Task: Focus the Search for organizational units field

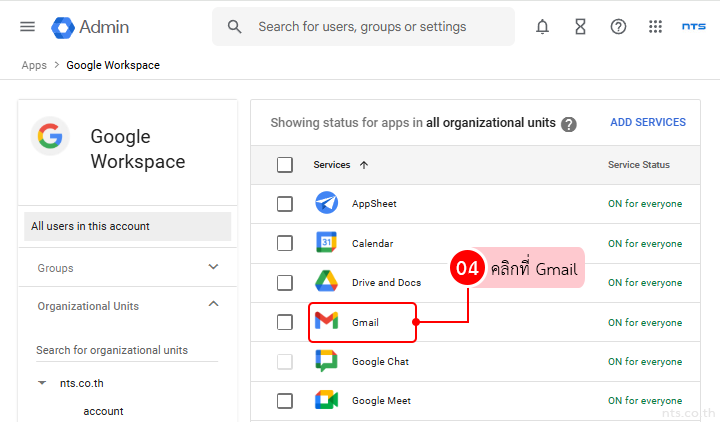Action: click(x=127, y=350)
